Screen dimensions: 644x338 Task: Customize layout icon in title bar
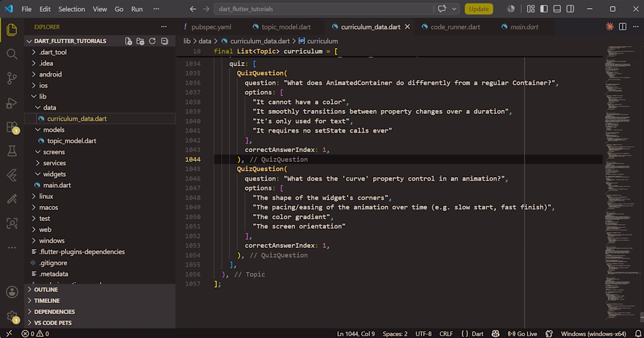530,9
